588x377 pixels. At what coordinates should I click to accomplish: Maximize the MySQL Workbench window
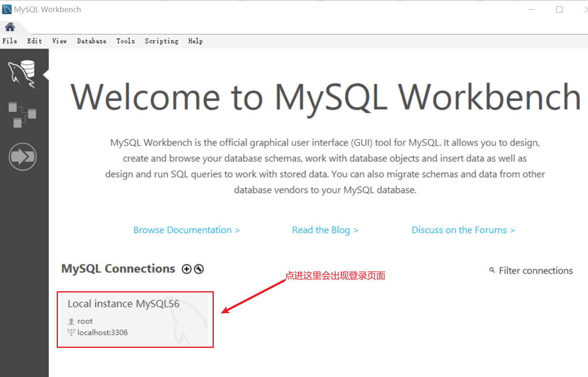559,9
